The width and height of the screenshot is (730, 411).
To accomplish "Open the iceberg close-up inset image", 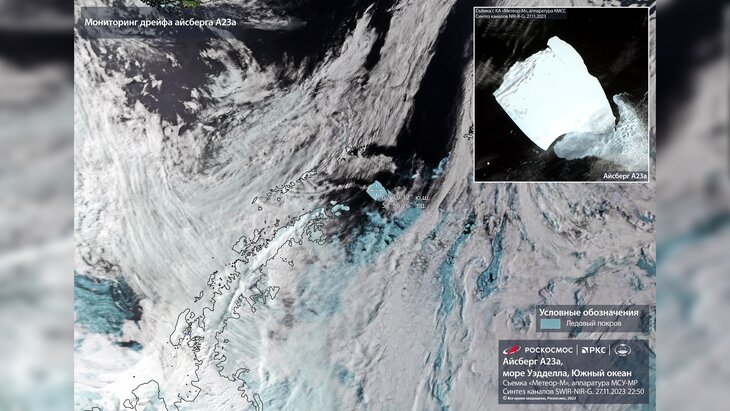I will [561, 95].
